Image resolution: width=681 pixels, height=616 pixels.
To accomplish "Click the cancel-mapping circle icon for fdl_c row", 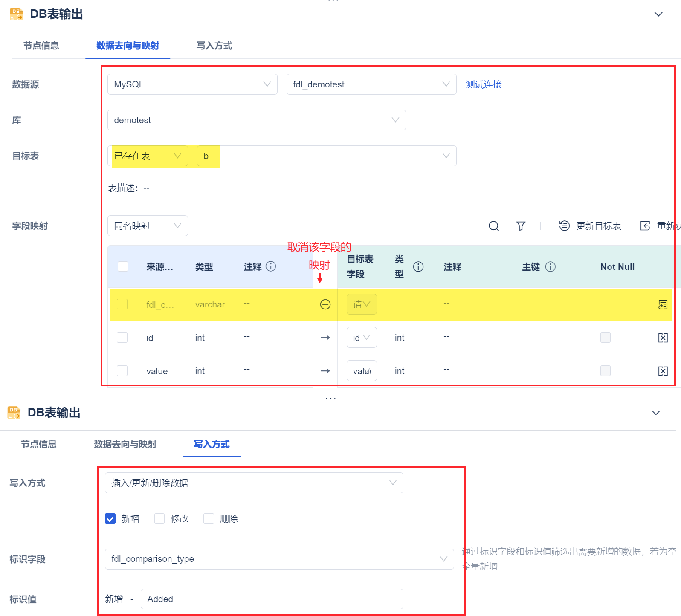I will click(x=325, y=304).
